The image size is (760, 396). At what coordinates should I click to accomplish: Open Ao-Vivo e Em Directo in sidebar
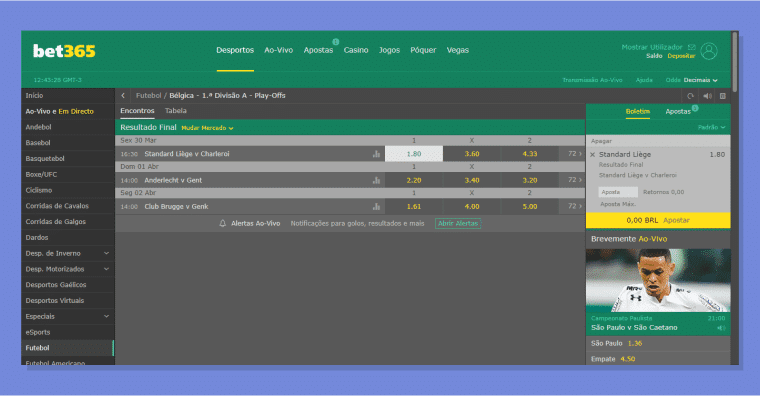click(x=68, y=111)
